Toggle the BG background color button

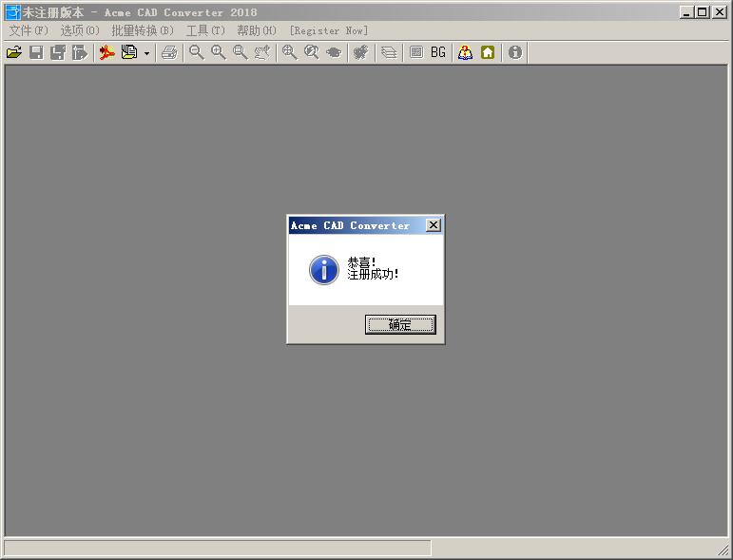coord(438,52)
